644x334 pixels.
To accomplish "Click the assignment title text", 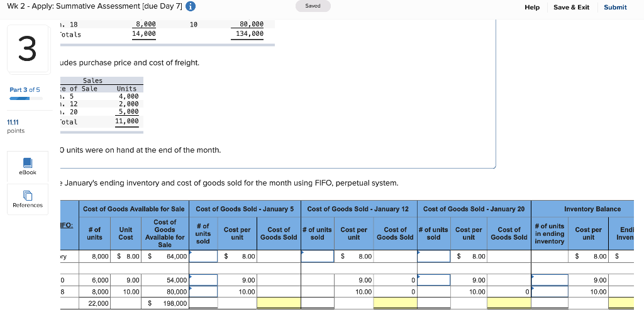I will 94,6.
